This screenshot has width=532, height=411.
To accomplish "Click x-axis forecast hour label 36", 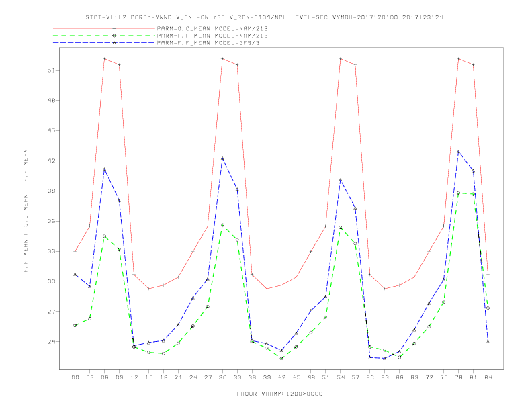I will [252, 377].
